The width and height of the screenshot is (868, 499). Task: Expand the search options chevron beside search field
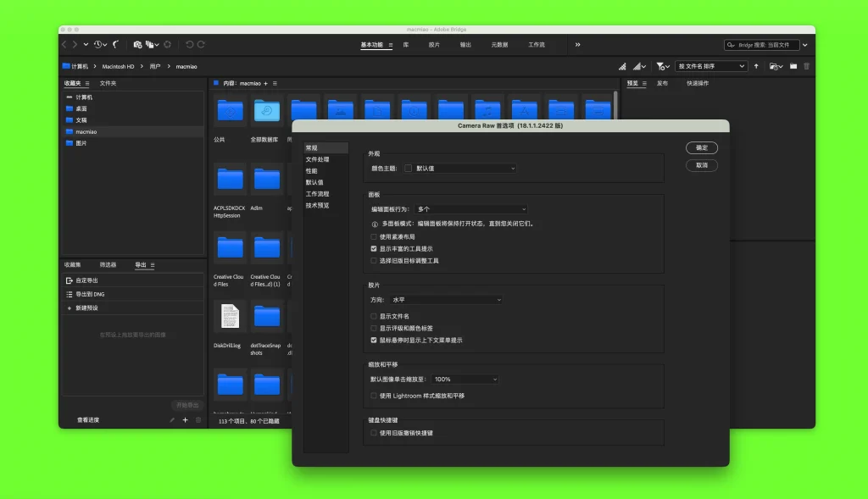[805, 45]
